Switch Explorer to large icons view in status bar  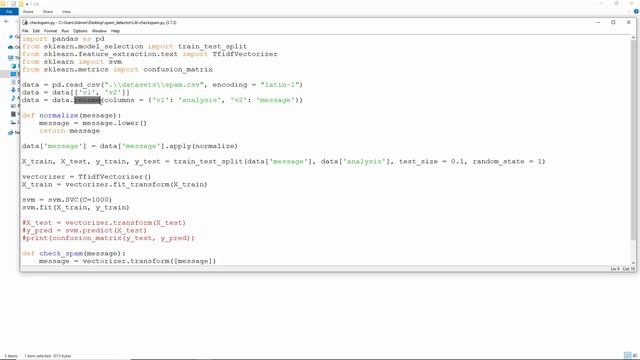click(635, 356)
